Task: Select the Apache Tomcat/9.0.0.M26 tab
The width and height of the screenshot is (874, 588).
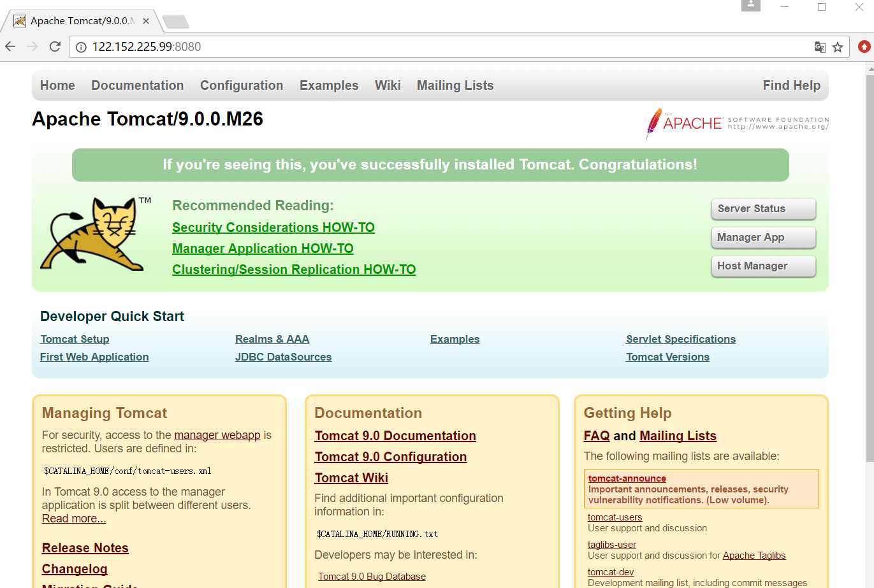Action: [82, 21]
